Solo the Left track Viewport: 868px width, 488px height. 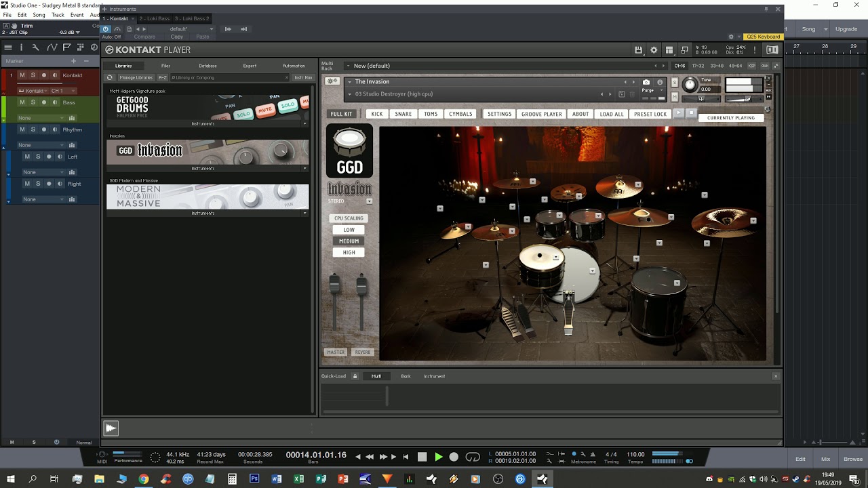(38, 157)
